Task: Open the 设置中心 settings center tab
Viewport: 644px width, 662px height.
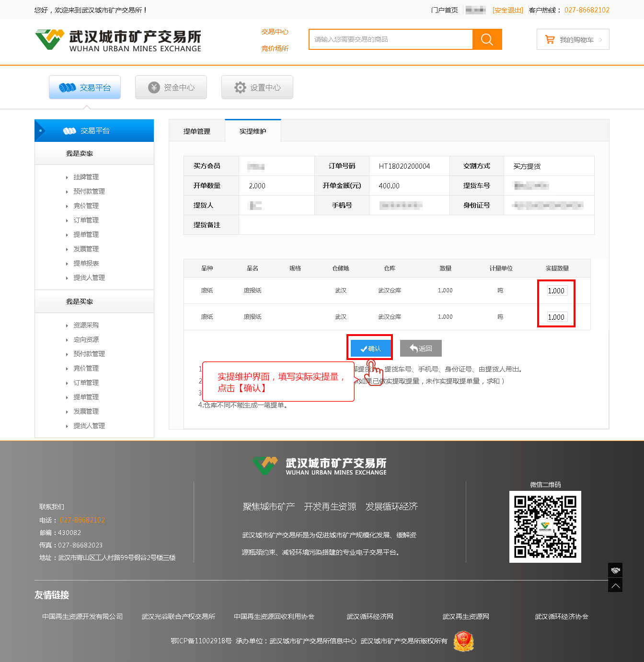Action: pos(257,87)
